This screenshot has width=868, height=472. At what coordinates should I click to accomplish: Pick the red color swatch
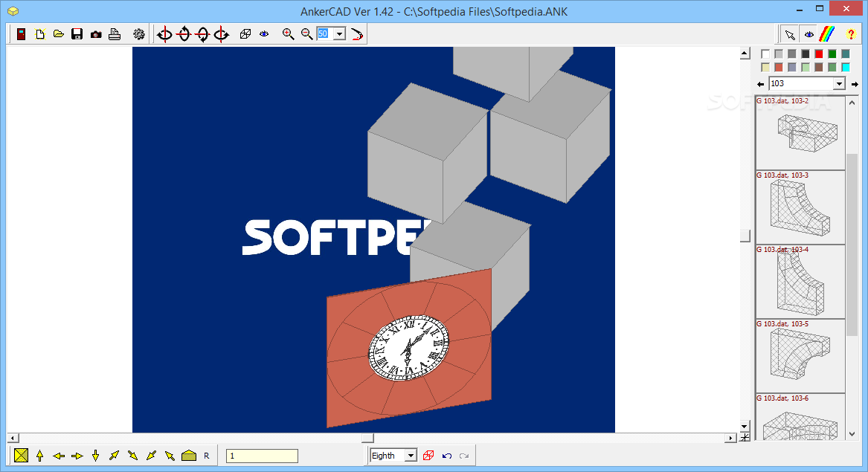(x=819, y=54)
